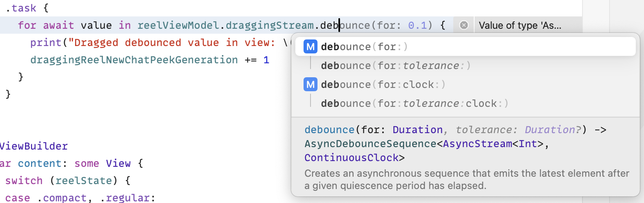Click the blue M icon for debounce(for:clock:)

pyautogui.click(x=311, y=85)
